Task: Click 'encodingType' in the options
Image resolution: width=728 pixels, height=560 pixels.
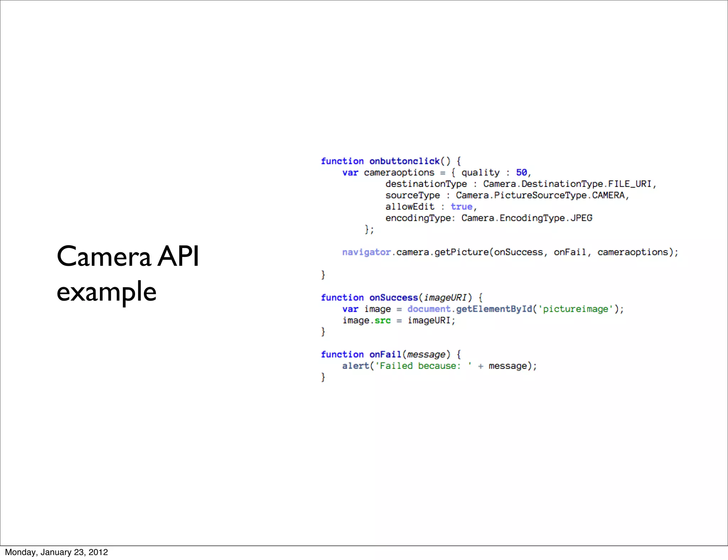Action: point(418,218)
